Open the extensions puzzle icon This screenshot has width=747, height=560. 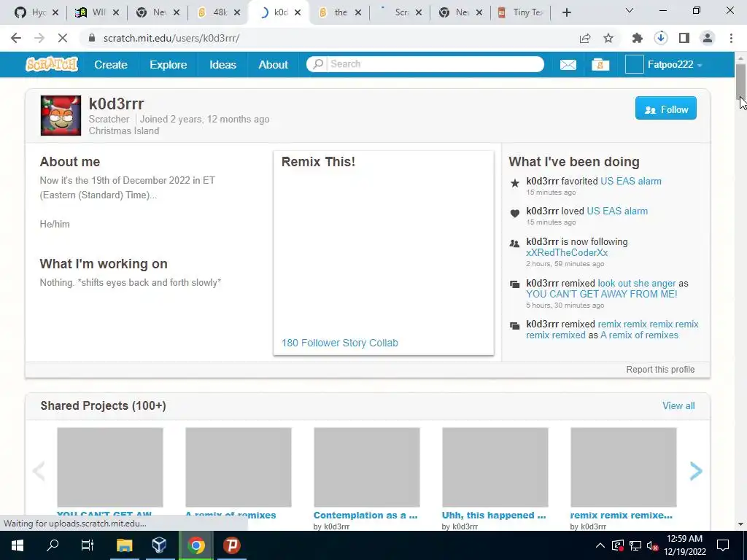pos(637,38)
